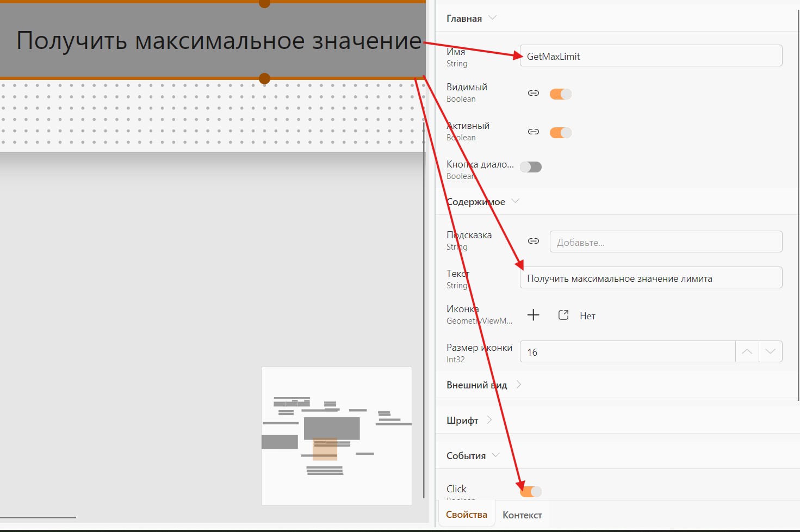Screen dimensions: 800x532
Task: Click the canvas minimap thumbnail
Action: (337, 436)
